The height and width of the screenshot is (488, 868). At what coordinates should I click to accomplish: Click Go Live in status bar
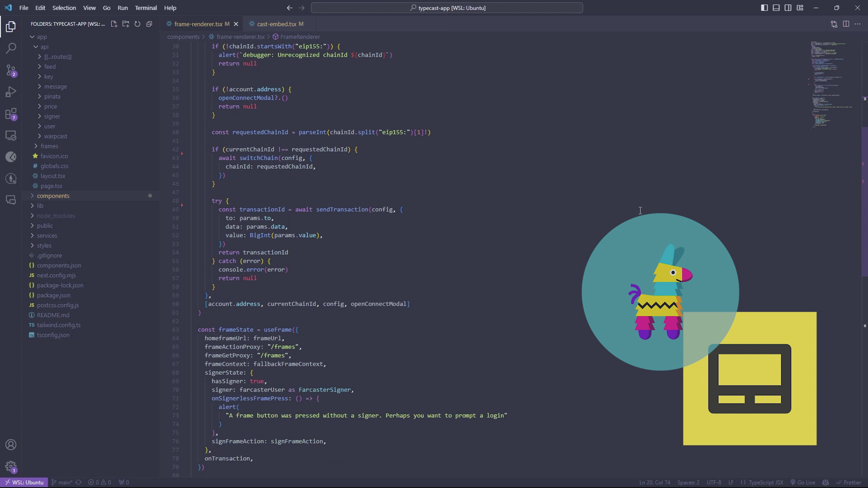point(802,482)
